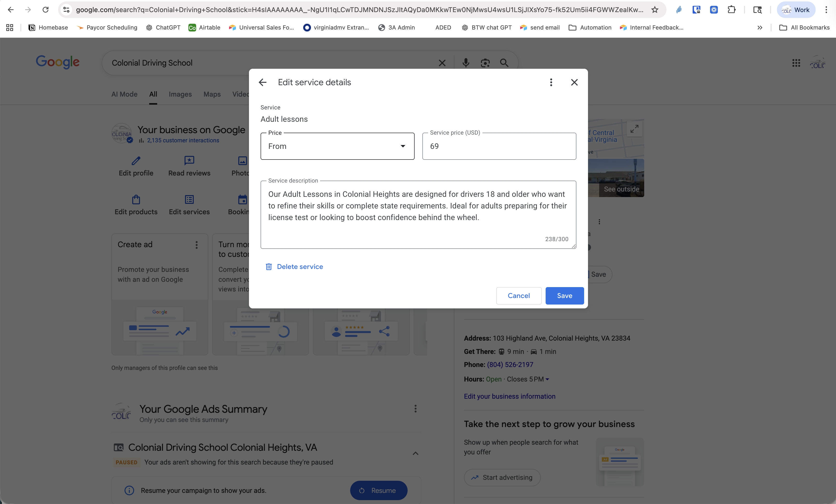Open the apps grid in the bookmarks bar
Viewport: 836px width, 504px height.
point(9,27)
